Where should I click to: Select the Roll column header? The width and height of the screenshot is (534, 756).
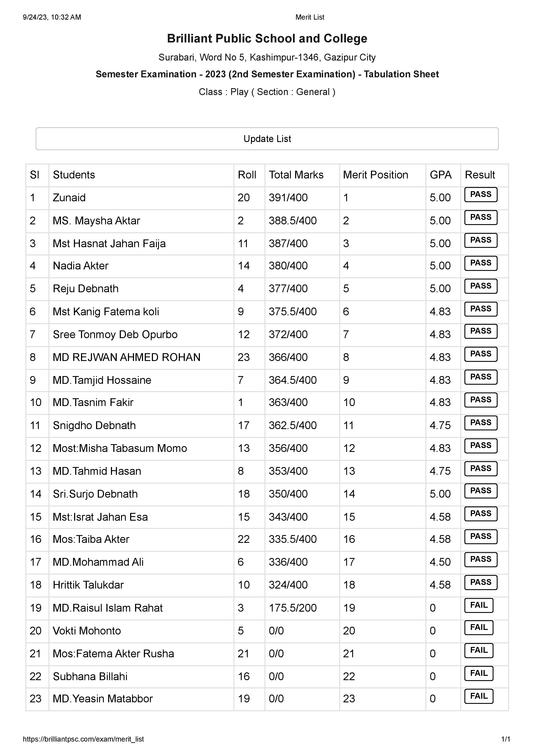click(247, 175)
